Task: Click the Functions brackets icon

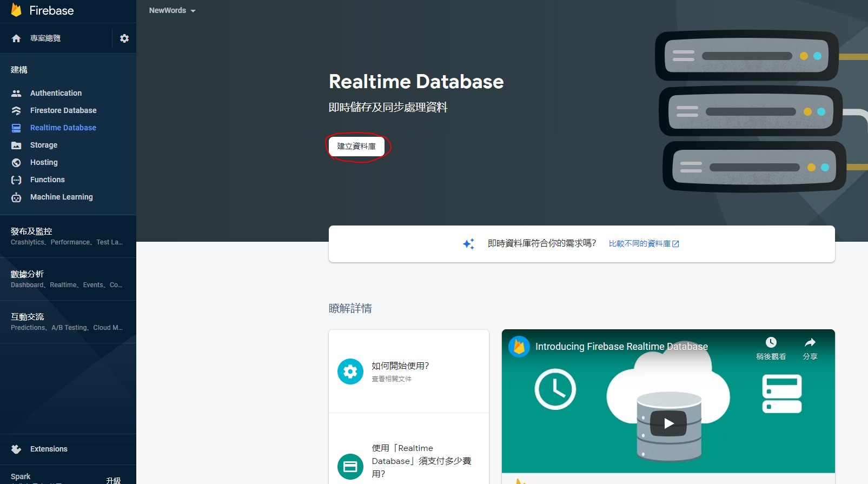Action: tap(16, 180)
